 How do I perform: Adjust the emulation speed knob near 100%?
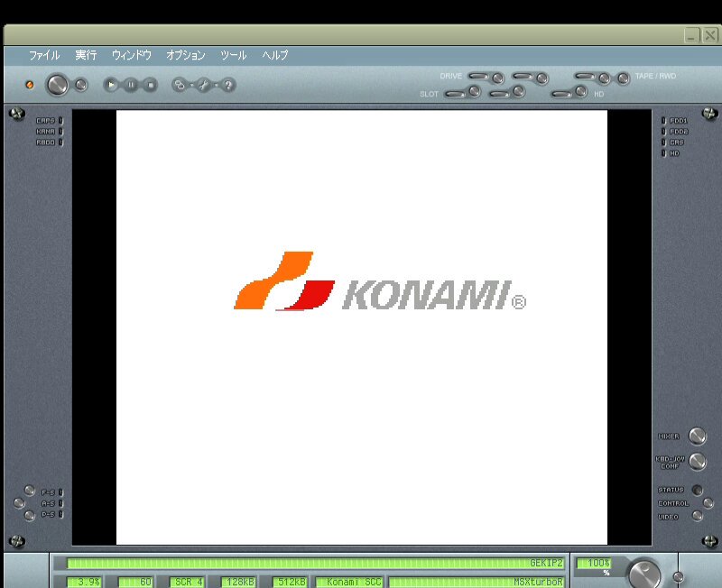(644, 574)
